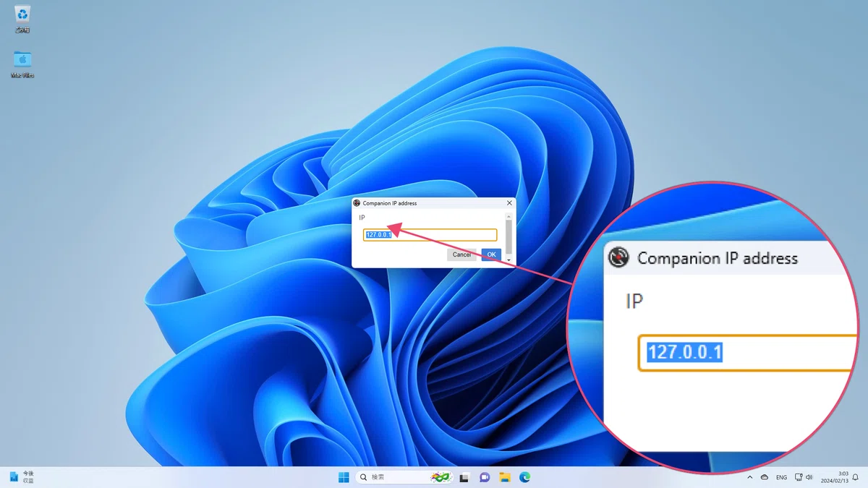Close the Companion IP address dialog

(x=509, y=203)
